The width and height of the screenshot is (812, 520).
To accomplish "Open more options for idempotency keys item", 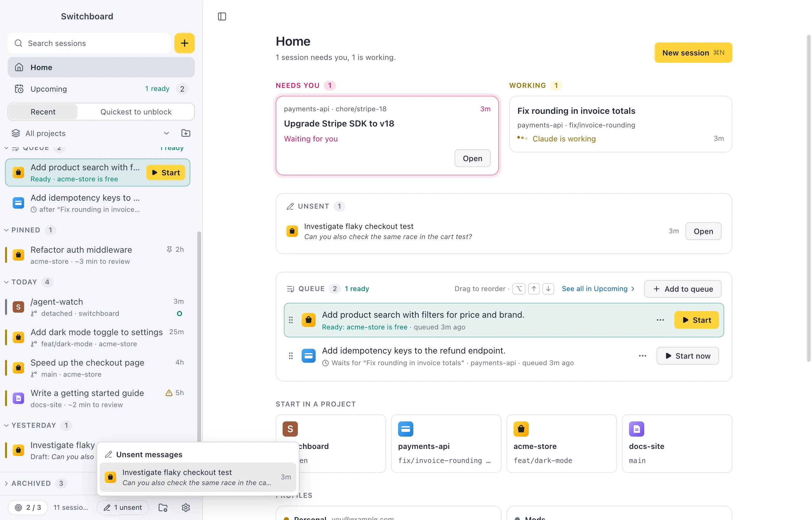I will pos(642,356).
